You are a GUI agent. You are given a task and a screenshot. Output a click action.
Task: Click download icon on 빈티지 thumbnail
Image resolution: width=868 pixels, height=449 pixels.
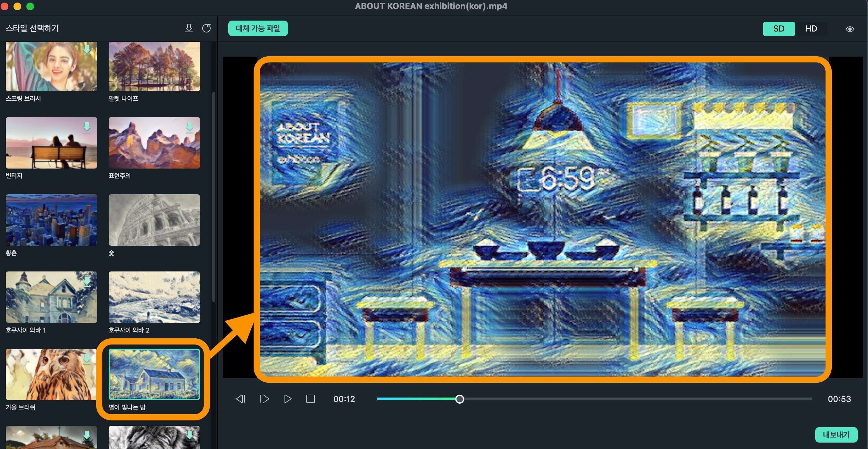click(x=87, y=127)
